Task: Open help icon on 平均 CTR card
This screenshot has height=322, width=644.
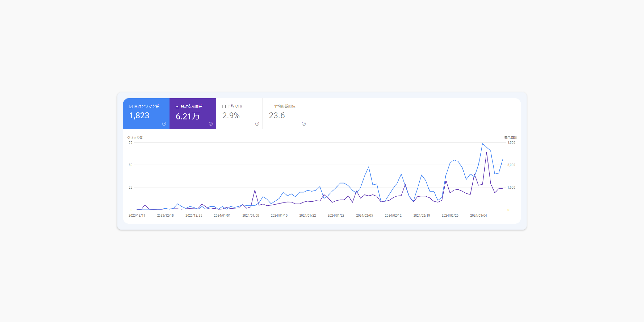Action: 257,124
